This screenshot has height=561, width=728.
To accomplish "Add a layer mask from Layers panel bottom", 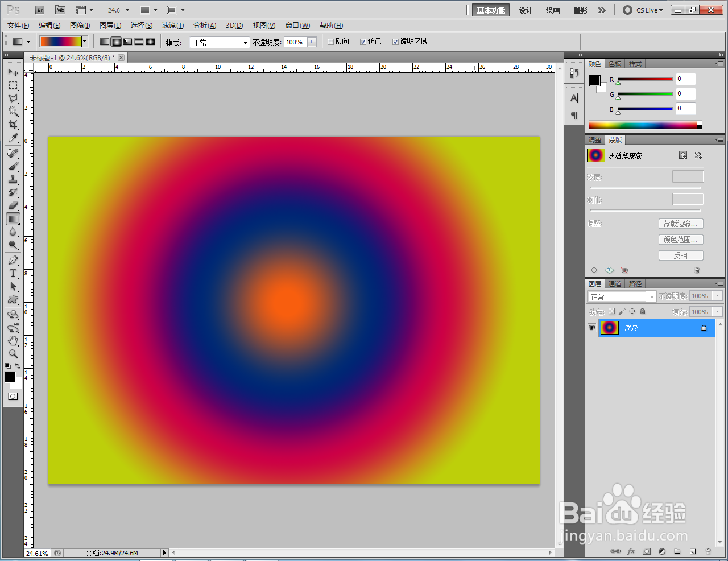I will (647, 551).
